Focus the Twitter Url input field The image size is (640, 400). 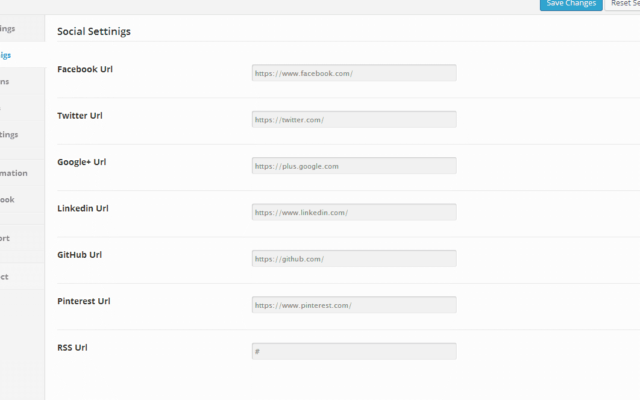pos(354,119)
